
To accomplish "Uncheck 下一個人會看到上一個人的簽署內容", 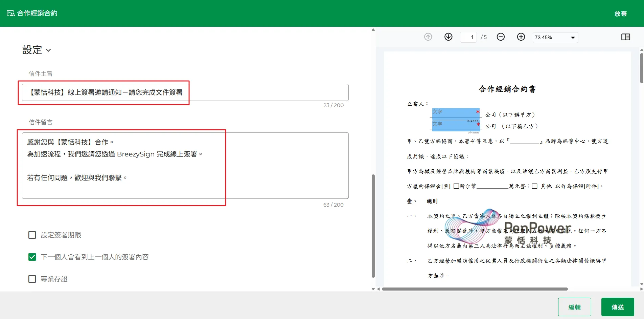I will pyautogui.click(x=32, y=257).
